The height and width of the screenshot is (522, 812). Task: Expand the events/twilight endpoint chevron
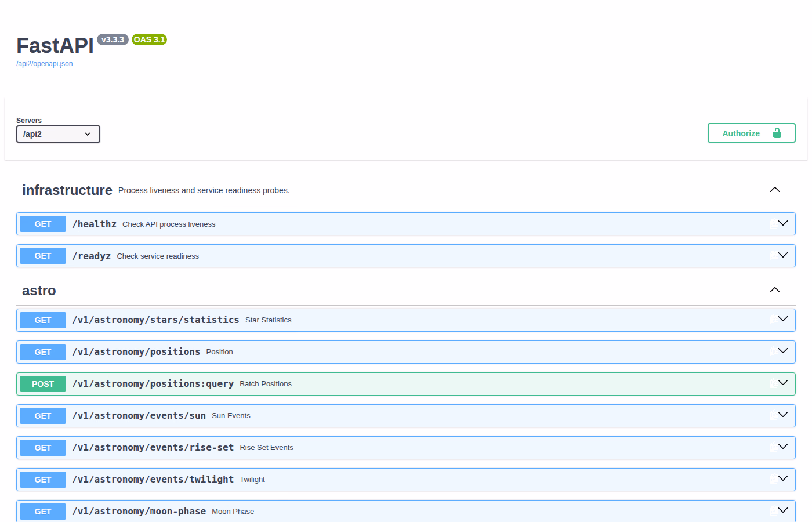[x=783, y=478]
